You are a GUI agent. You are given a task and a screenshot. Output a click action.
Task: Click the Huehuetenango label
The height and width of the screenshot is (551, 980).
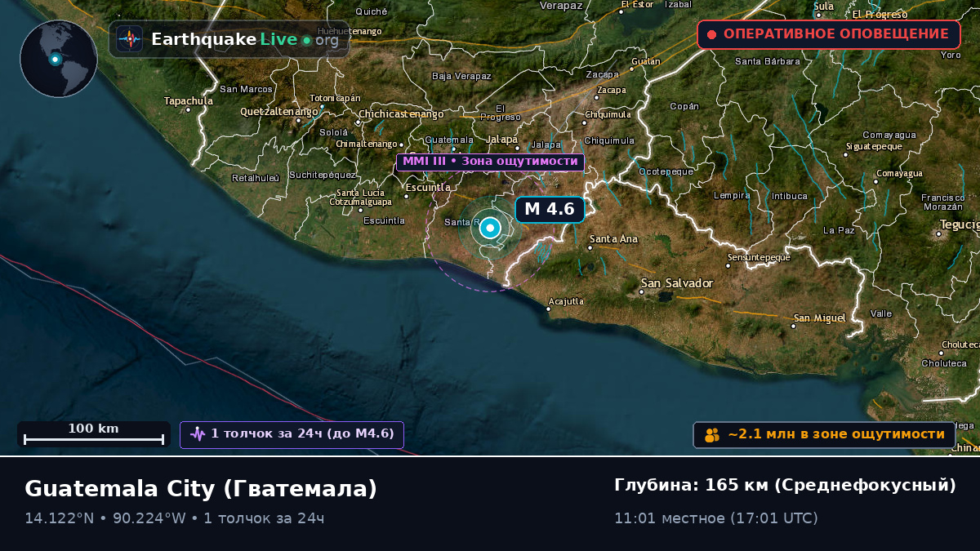click(350, 31)
